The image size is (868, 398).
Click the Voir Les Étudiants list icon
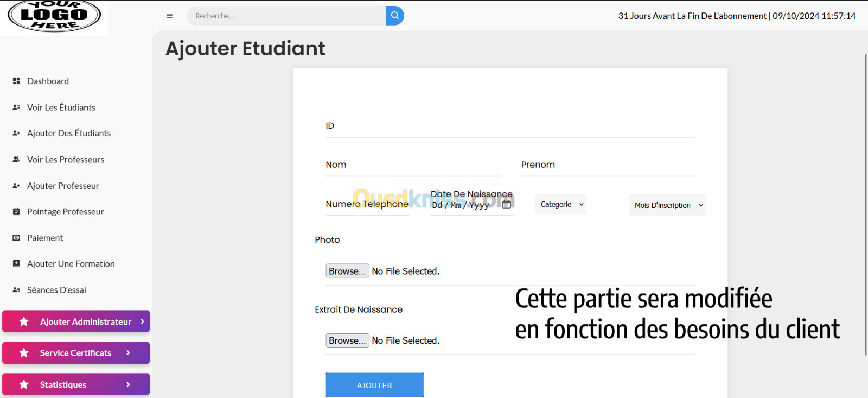[x=16, y=108]
